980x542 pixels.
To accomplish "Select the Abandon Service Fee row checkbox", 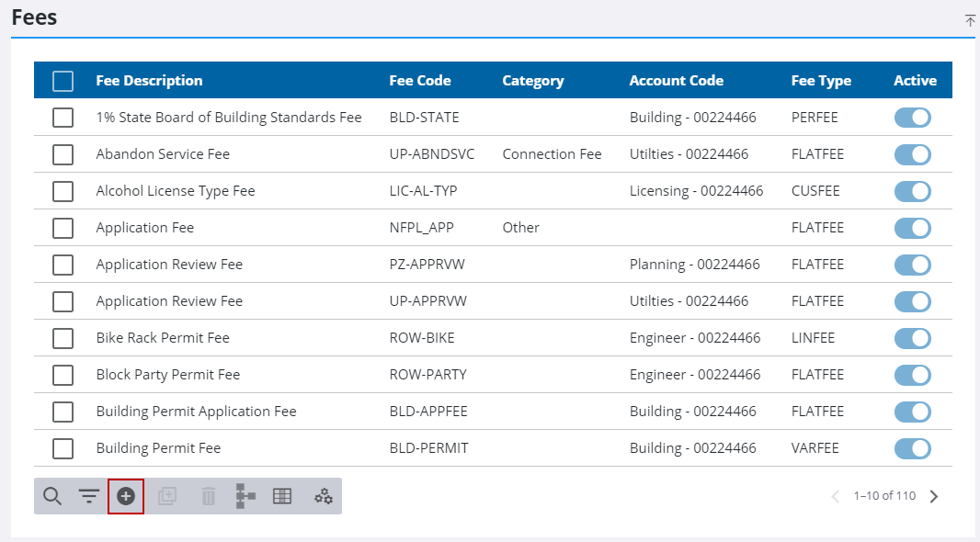I will 63,154.
